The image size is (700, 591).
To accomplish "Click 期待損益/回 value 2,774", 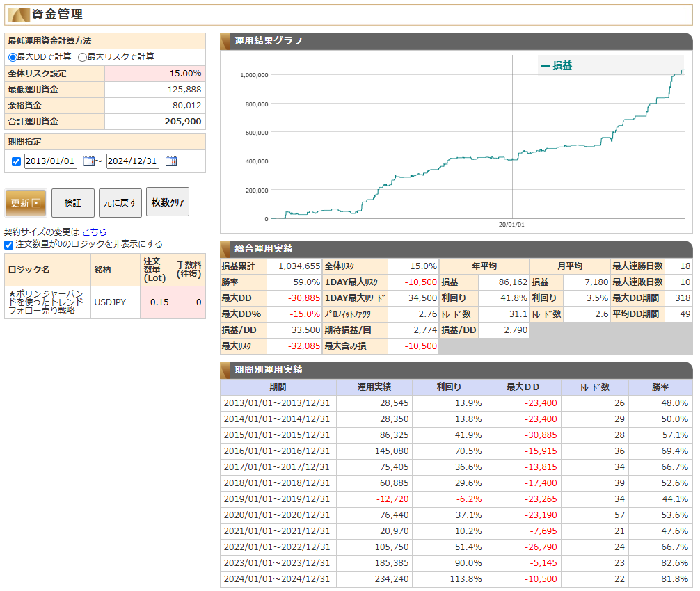I will tap(425, 330).
